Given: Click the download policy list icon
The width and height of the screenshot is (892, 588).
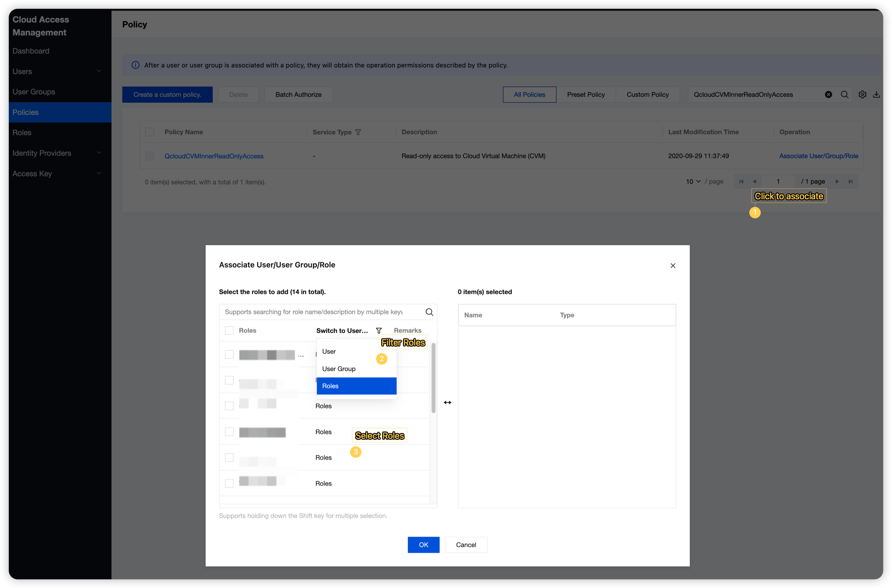Looking at the screenshot, I should point(876,94).
